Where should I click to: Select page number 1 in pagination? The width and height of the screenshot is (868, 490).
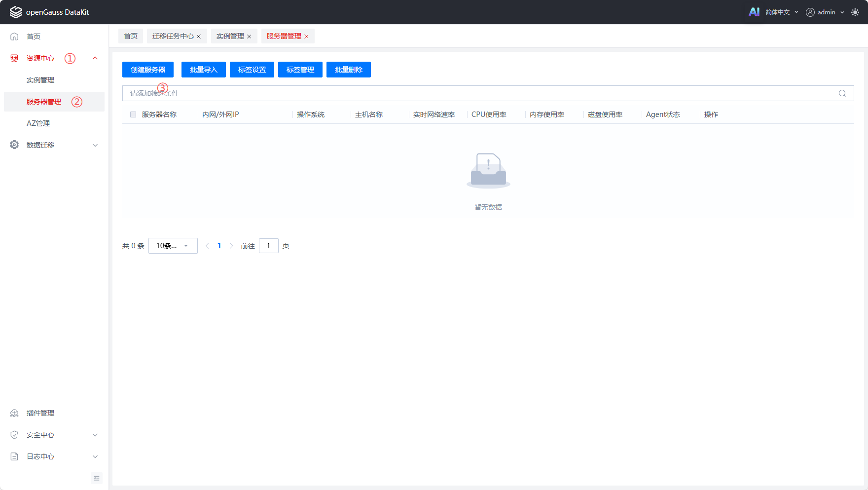pos(219,246)
